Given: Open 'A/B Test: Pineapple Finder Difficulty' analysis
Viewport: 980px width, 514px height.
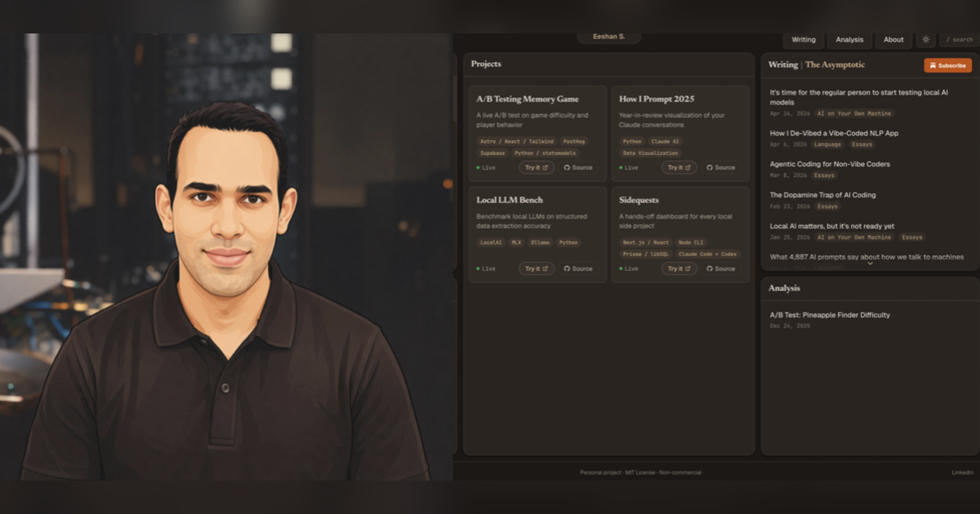Looking at the screenshot, I should [830, 315].
